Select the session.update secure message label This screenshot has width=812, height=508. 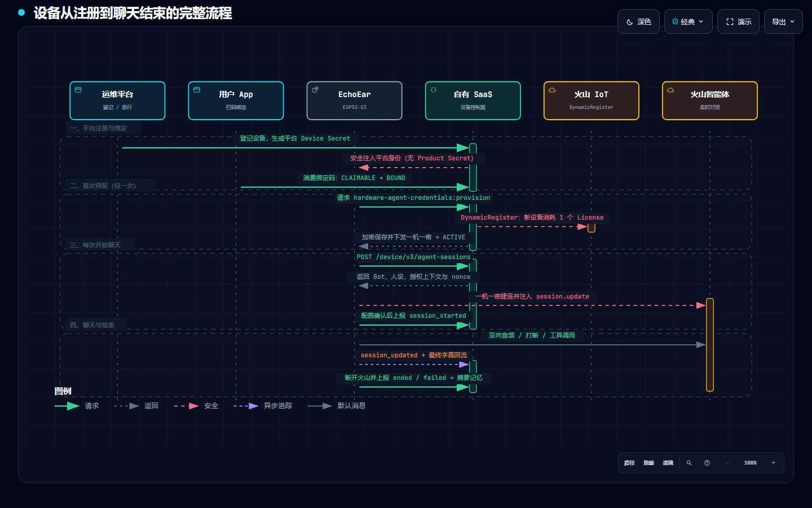pos(532,296)
